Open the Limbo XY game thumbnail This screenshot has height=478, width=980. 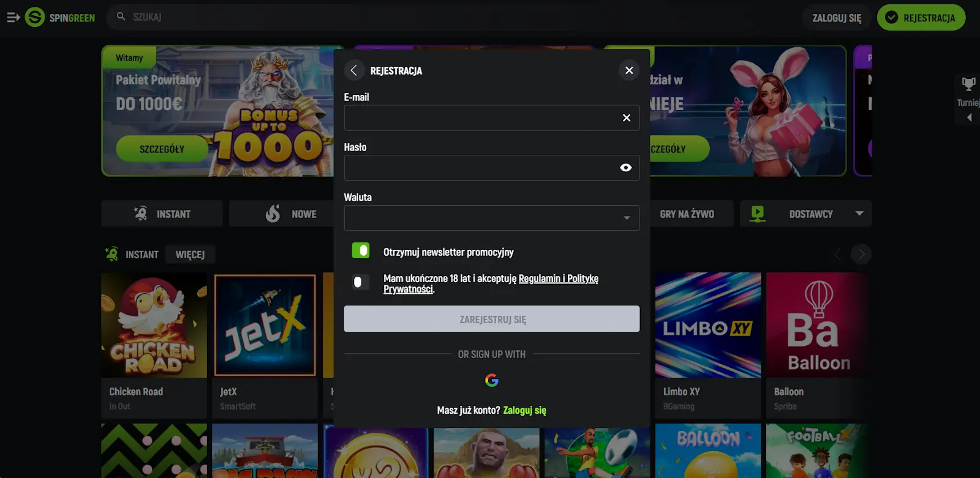point(708,325)
